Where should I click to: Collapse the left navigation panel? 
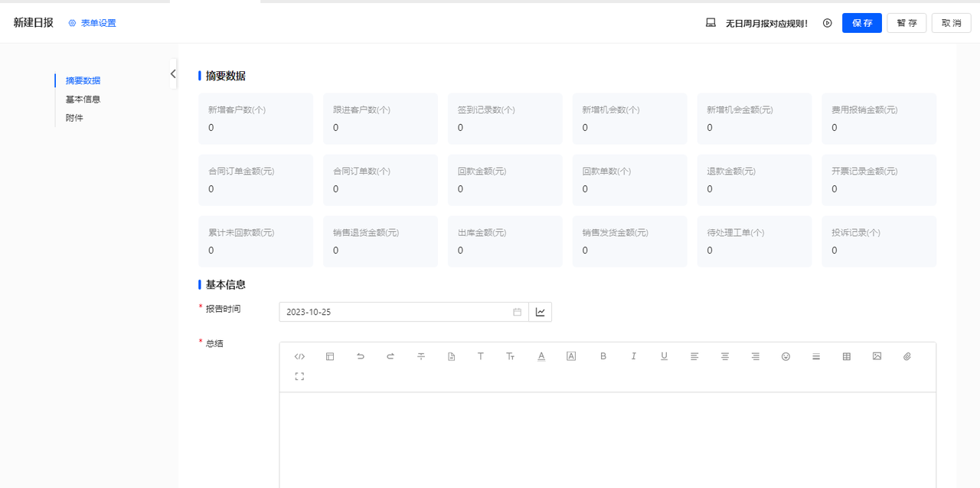coord(173,74)
